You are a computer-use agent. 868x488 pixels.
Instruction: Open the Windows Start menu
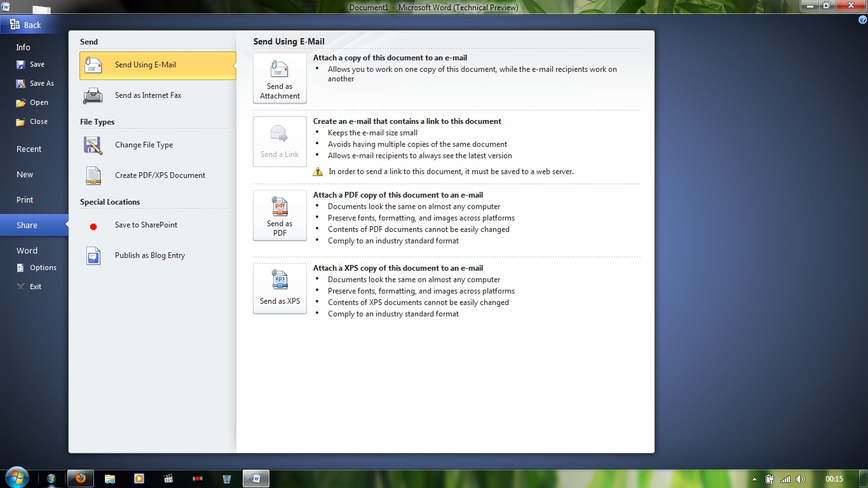[x=16, y=478]
